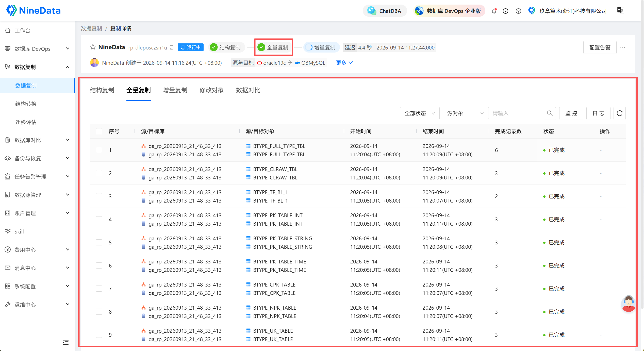Check the row 9 BTYPE_UK_TABLE checkbox
644x351 pixels.
[x=99, y=335]
